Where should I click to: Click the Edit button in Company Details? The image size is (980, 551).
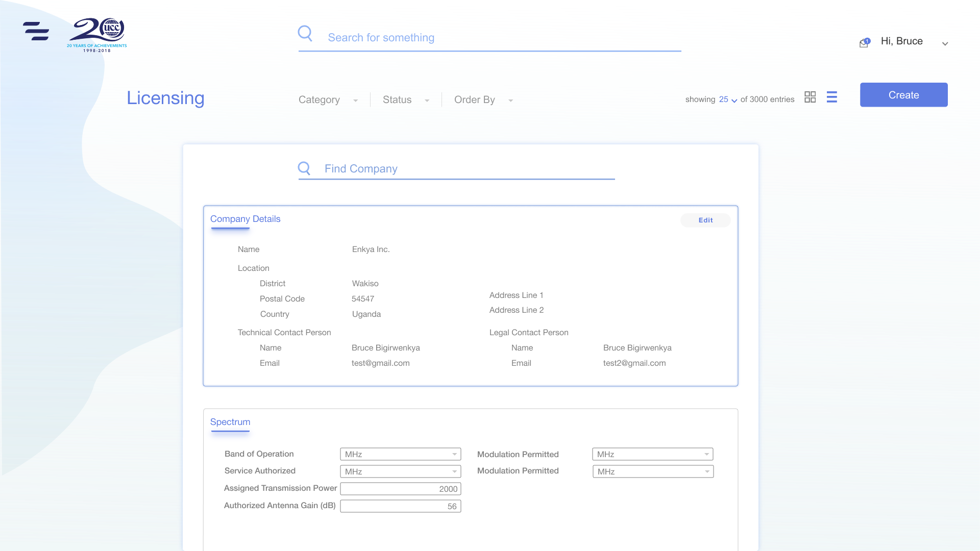click(705, 220)
